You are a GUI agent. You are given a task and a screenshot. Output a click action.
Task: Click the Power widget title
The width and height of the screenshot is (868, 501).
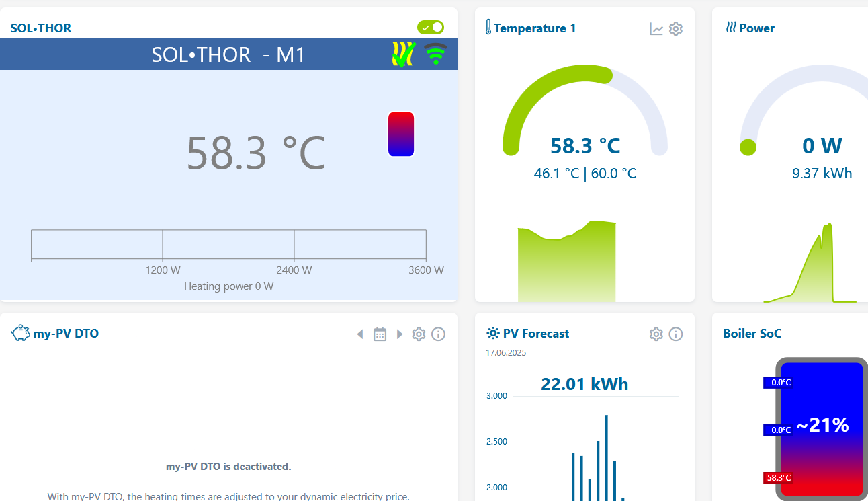[756, 28]
